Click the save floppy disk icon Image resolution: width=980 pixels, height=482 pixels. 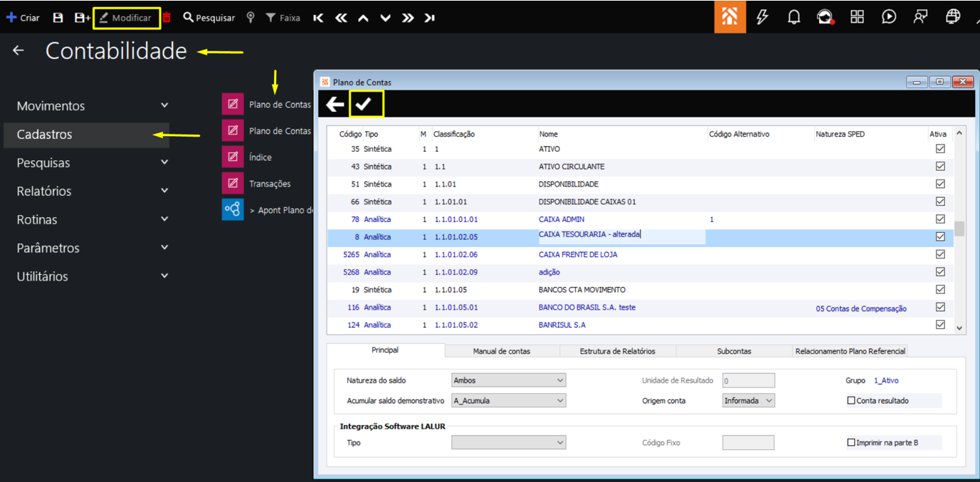pyautogui.click(x=58, y=18)
